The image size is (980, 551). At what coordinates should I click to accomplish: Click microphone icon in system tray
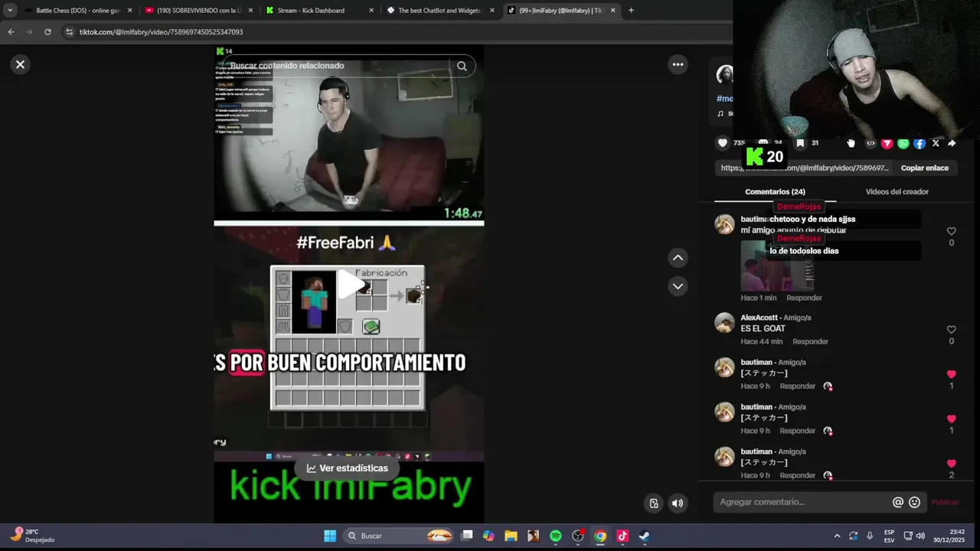pyautogui.click(x=870, y=536)
